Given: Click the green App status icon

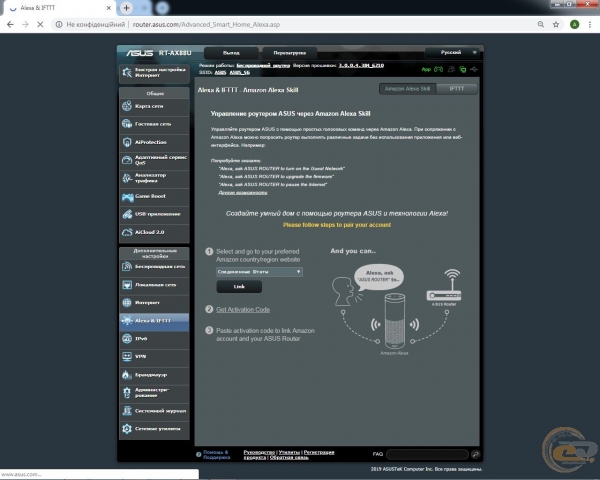Looking at the screenshot, I should pos(426,70).
